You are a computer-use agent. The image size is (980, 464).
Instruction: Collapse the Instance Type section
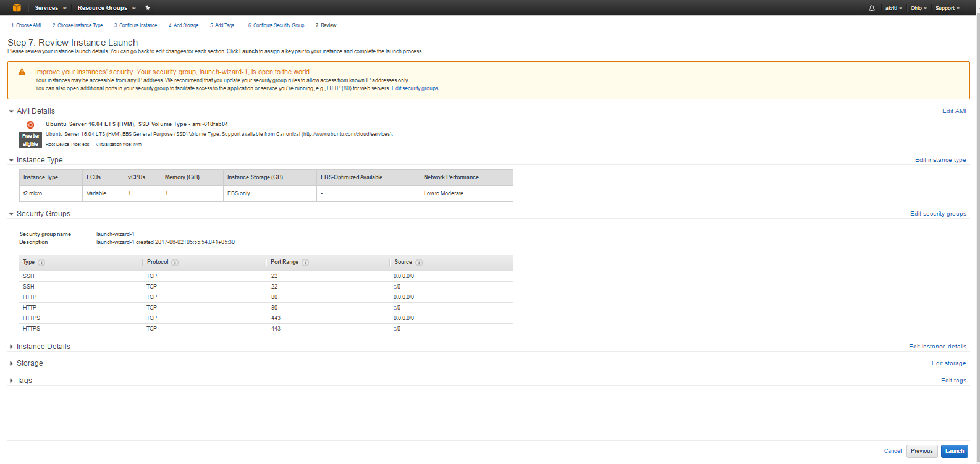11,160
